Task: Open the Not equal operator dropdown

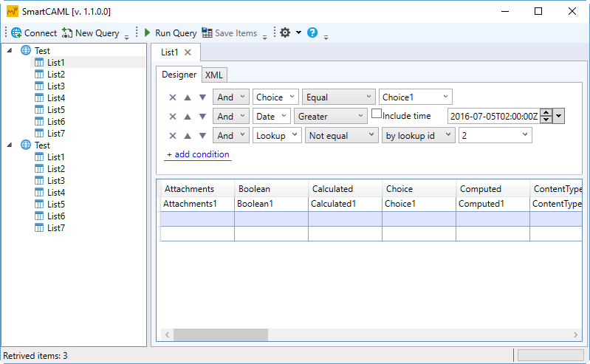Action: pos(341,136)
